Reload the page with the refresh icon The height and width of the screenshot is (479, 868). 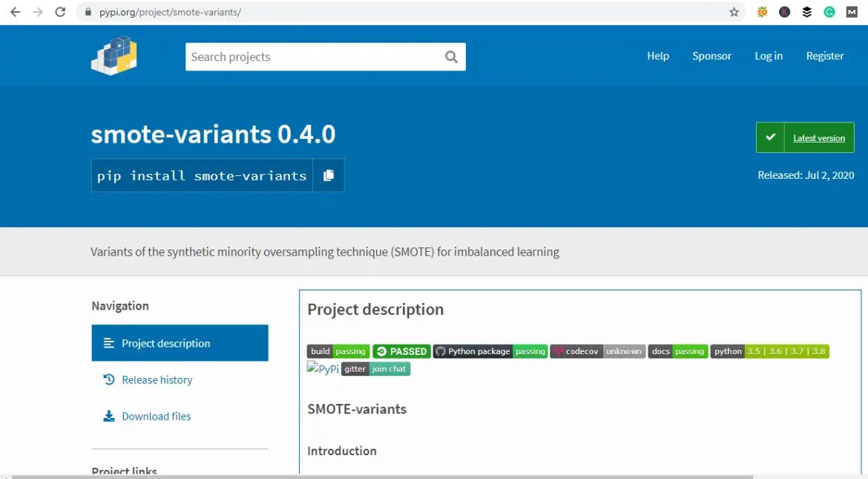(x=60, y=12)
